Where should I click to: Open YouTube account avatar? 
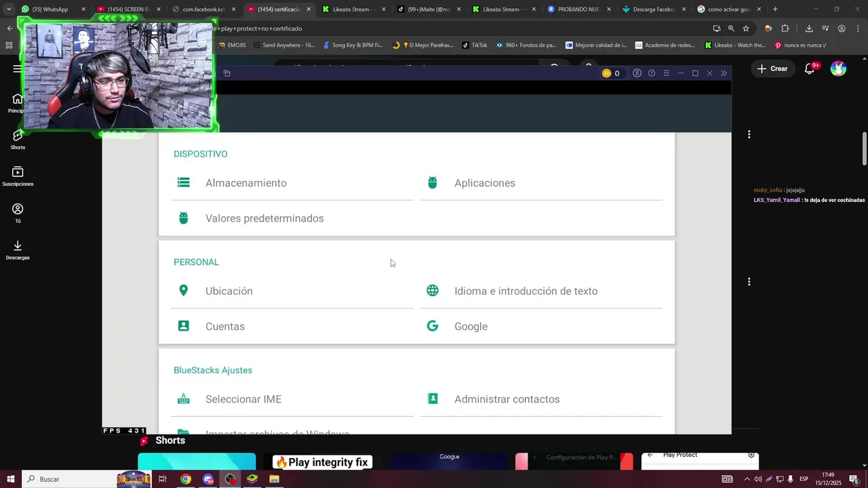[x=838, y=68]
